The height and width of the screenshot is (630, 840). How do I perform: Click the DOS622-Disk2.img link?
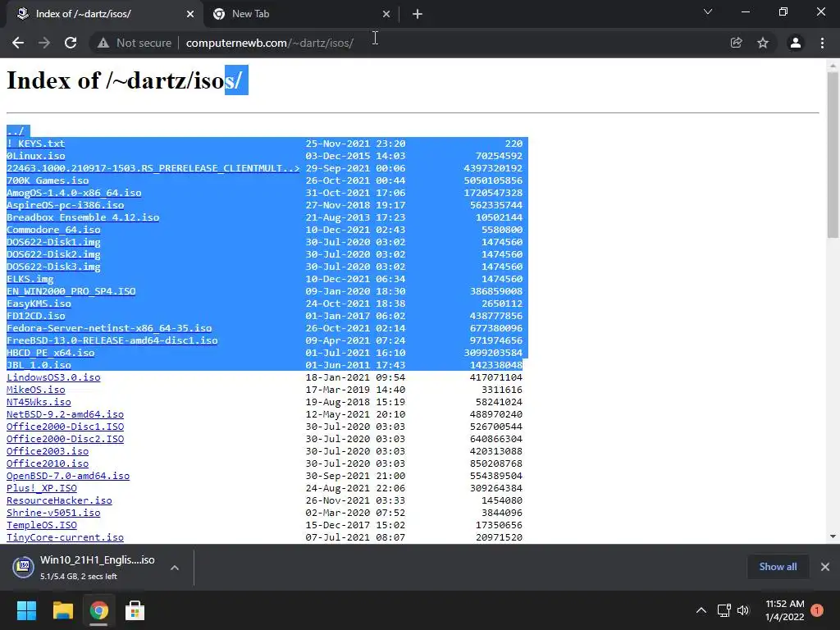(53, 254)
